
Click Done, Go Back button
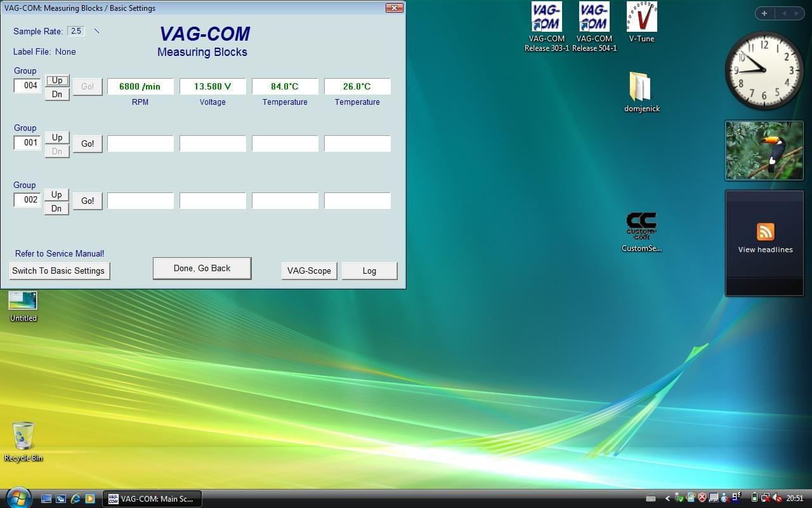[202, 268]
